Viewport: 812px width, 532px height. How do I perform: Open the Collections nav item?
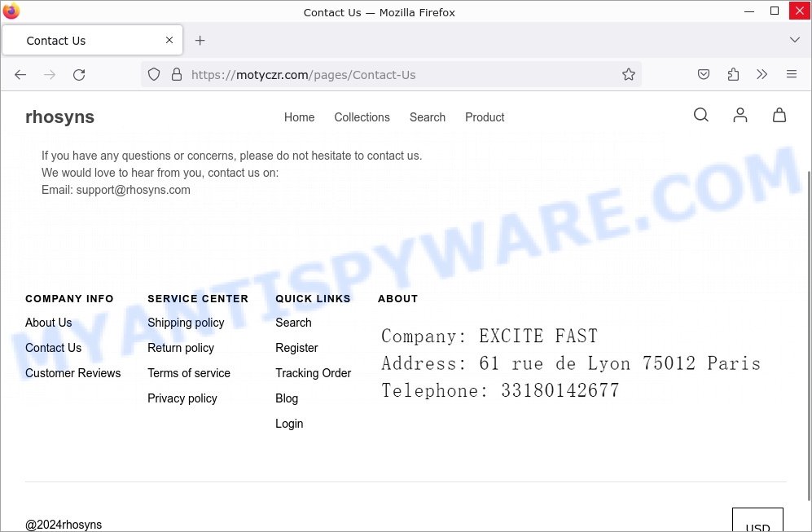coord(362,117)
